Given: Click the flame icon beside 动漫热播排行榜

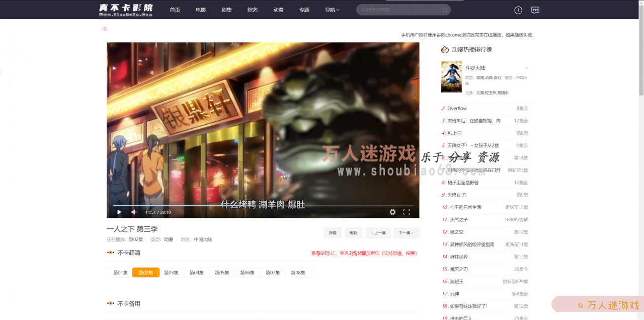Looking at the screenshot, I should 445,49.
